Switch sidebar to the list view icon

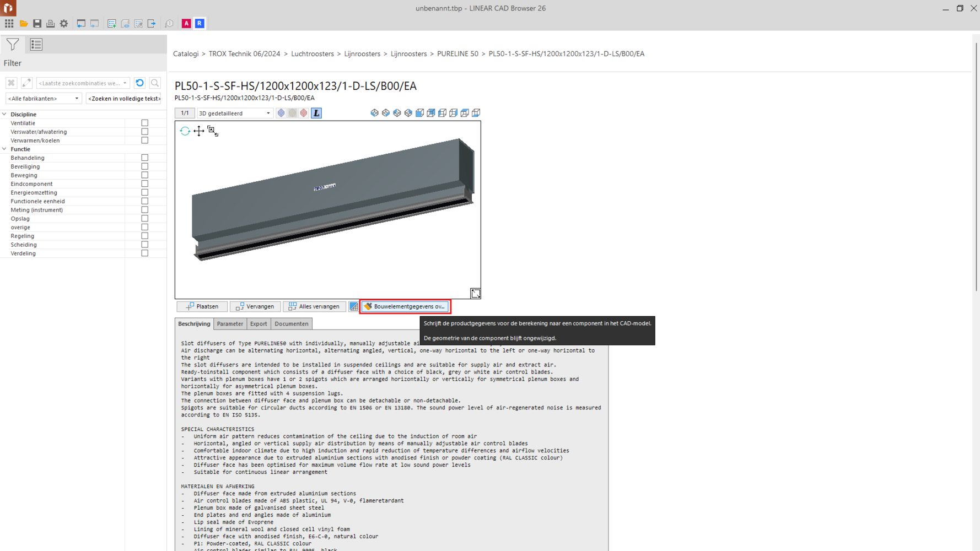(36, 45)
